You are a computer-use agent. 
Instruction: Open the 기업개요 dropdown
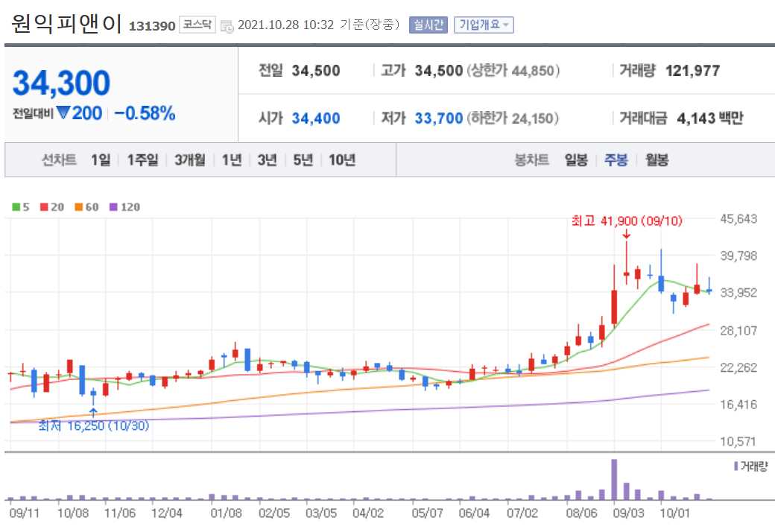pyautogui.click(x=484, y=25)
